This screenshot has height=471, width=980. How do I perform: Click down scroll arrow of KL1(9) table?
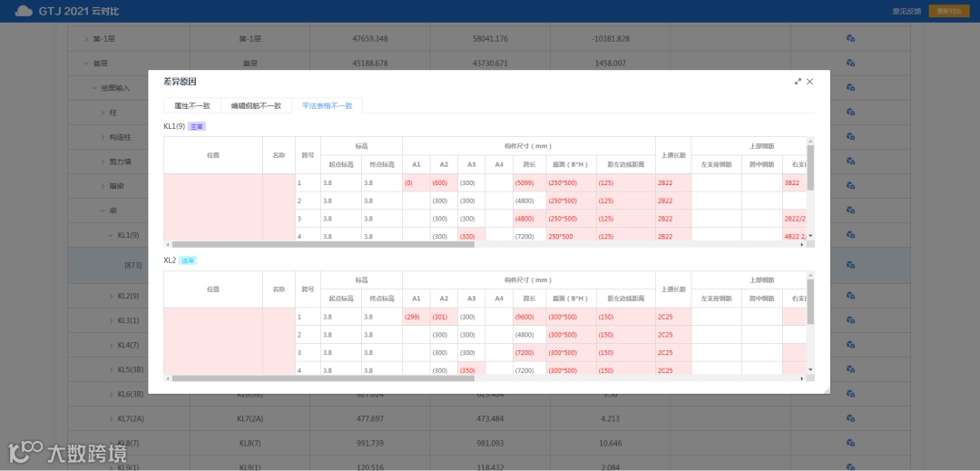click(x=810, y=236)
